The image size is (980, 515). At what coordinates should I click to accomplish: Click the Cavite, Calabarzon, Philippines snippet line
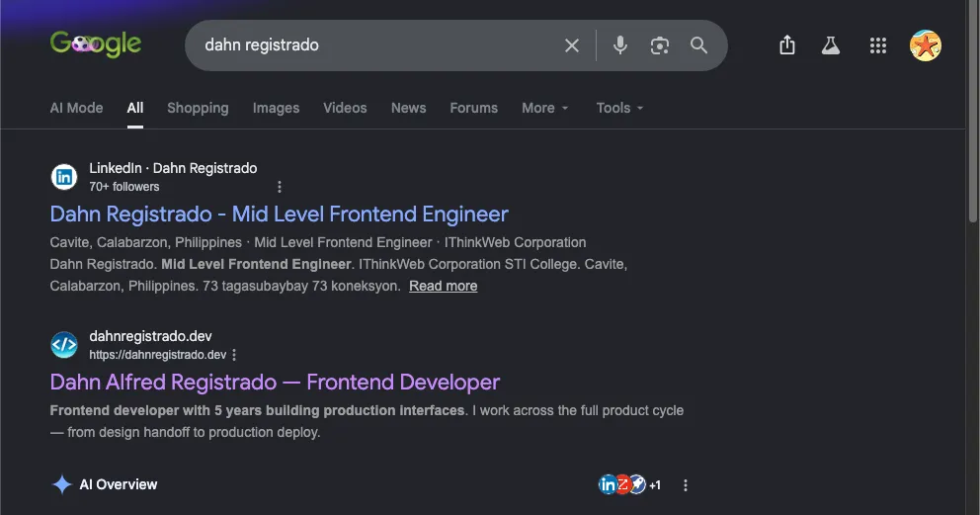[318, 242]
